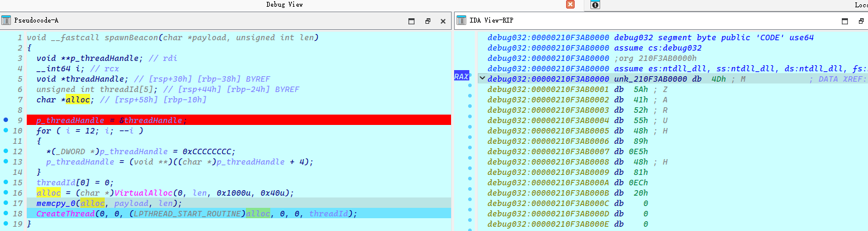Click the Debug View title
Screen dimensions: 868x231
(284, 5)
